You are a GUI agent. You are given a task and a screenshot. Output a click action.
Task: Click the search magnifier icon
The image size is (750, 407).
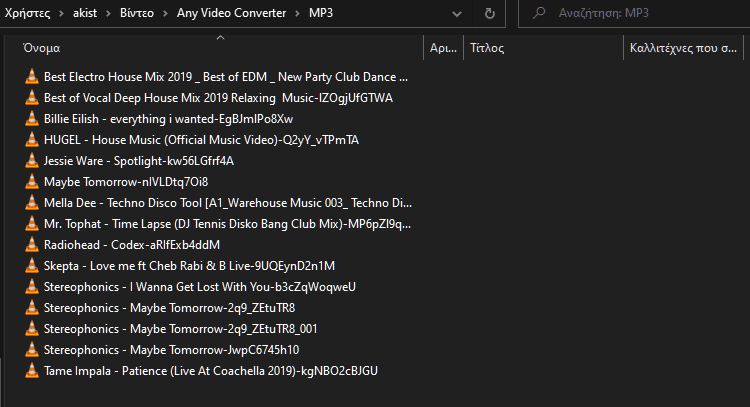[x=539, y=13]
